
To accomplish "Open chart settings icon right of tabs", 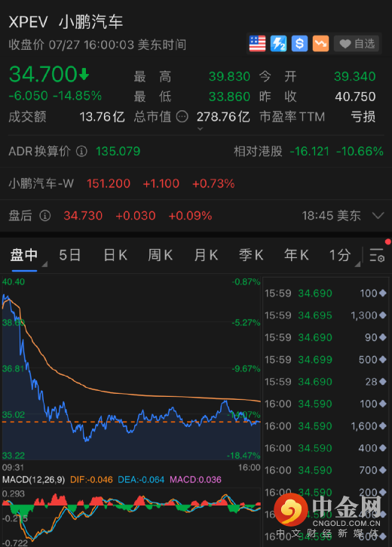I will pos(377,255).
